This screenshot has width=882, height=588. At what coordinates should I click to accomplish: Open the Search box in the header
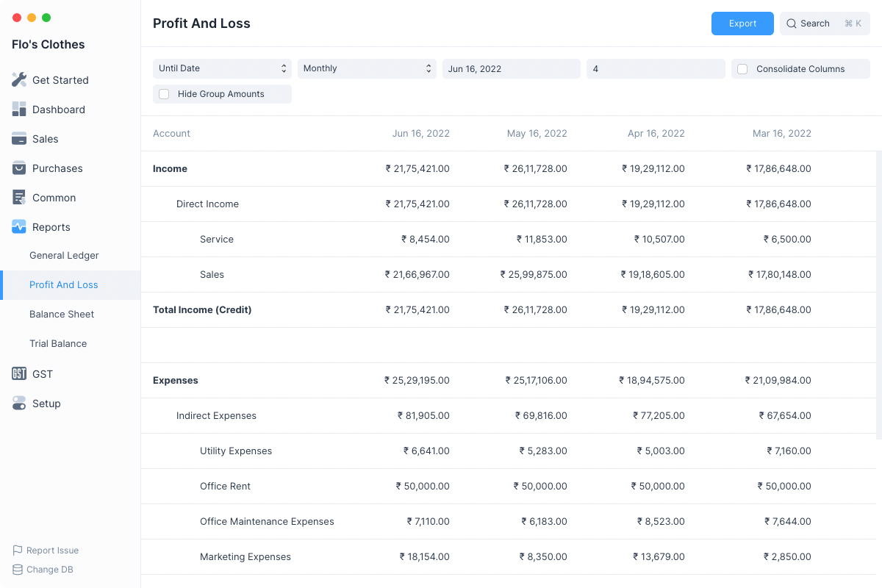click(x=824, y=24)
